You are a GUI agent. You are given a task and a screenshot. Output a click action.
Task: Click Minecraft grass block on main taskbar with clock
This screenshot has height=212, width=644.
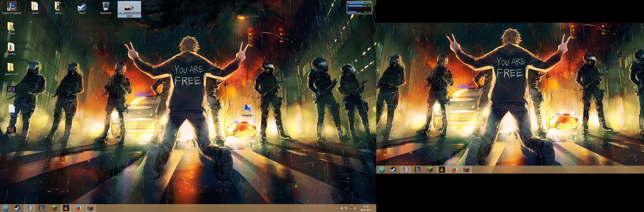pos(54,208)
